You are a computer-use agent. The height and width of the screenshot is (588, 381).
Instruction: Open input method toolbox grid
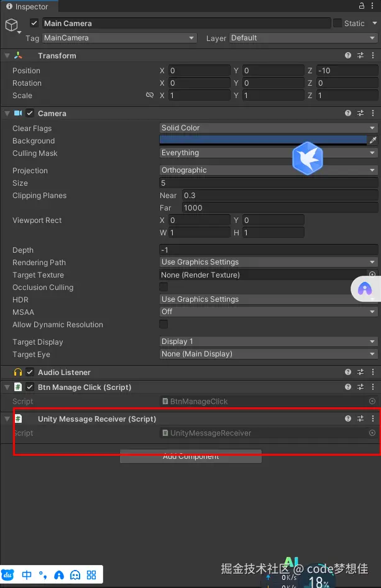tap(91, 574)
